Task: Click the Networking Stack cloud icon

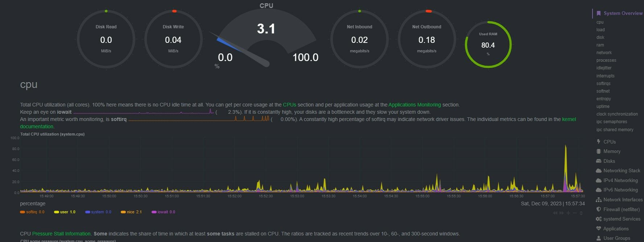Action: (599, 170)
